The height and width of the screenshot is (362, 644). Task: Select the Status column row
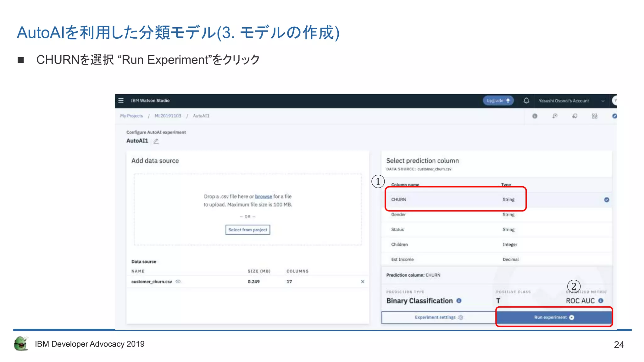coord(497,230)
